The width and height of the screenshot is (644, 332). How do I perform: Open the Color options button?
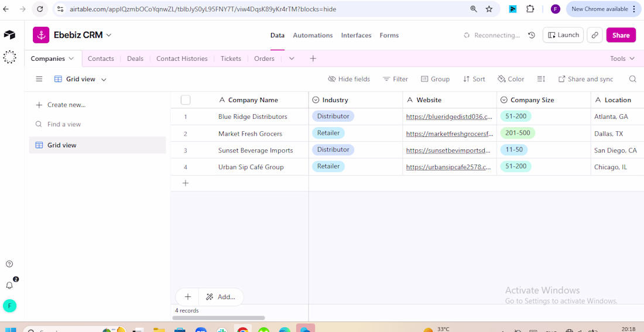(x=511, y=79)
